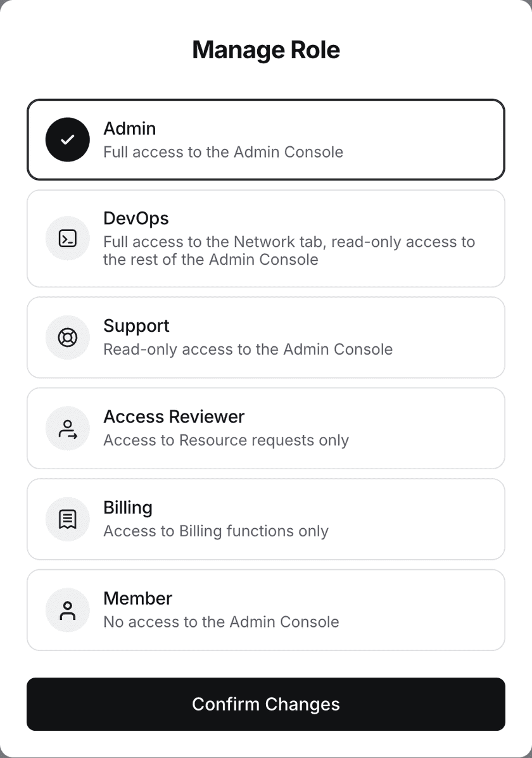Choose the Billing role card
The width and height of the screenshot is (532, 758).
coord(266,519)
